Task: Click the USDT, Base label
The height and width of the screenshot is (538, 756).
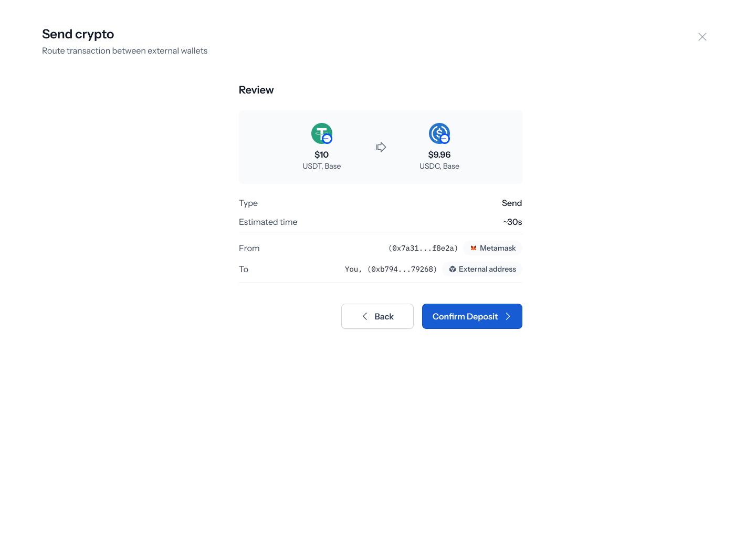Action: click(x=322, y=166)
